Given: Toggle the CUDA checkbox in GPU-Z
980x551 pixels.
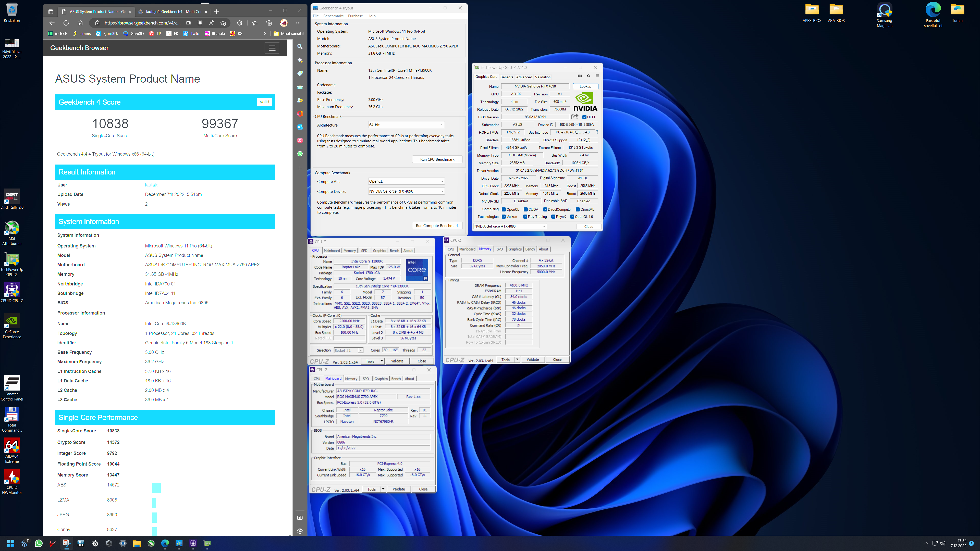Looking at the screenshot, I should click(525, 209).
